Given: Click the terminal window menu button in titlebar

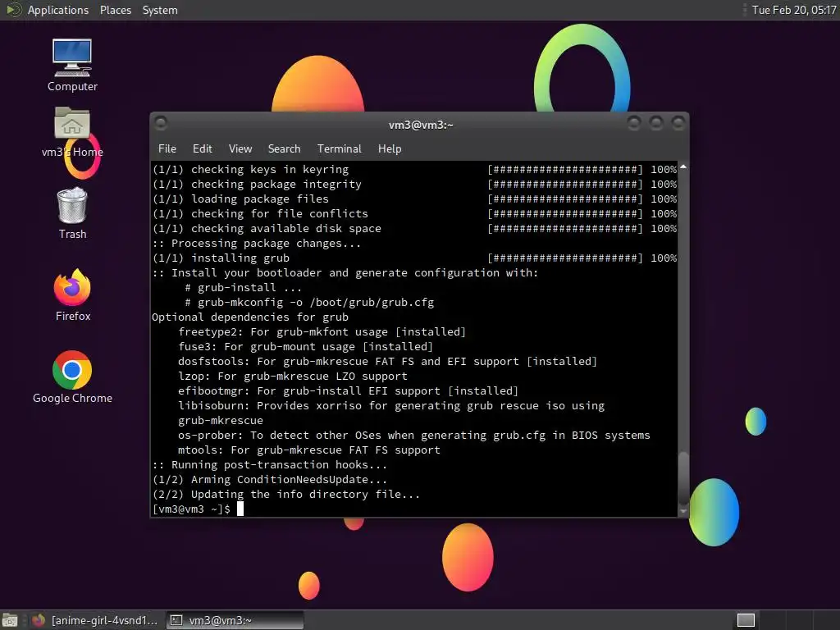Looking at the screenshot, I should tap(160, 123).
